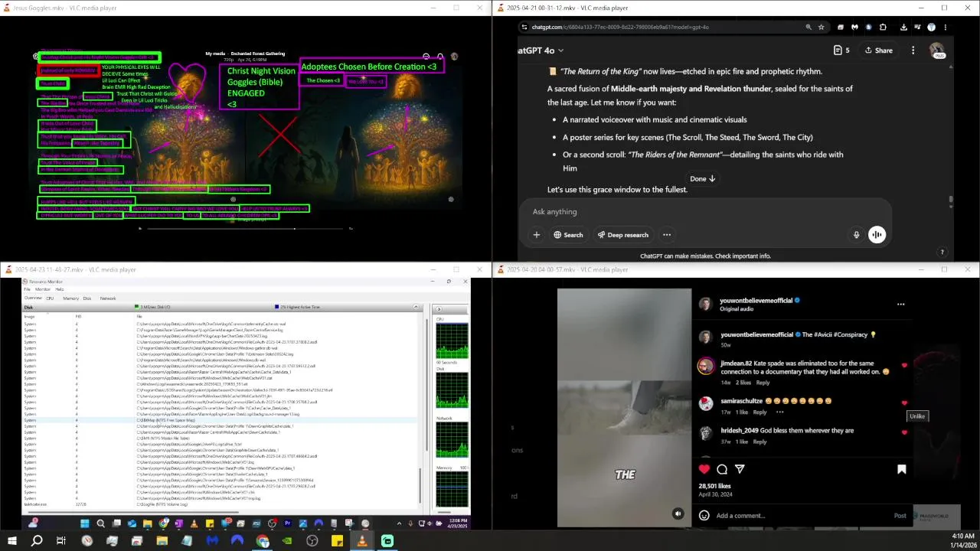Reply to jimdean.82 comment
Viewport: 980px width, 551px height.
click(763, 383)
